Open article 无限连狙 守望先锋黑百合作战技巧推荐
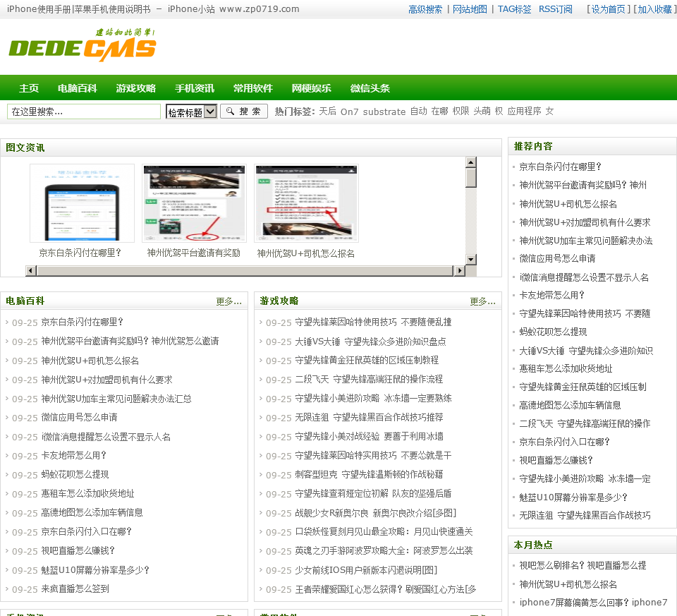 (x=369, y=418)
